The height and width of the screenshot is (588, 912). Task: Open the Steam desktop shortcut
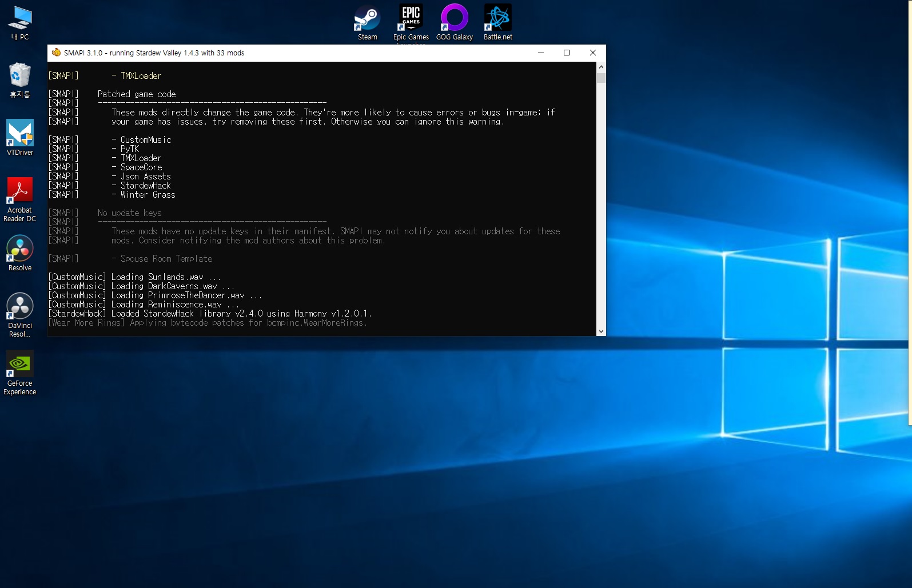tap(367, 22)
